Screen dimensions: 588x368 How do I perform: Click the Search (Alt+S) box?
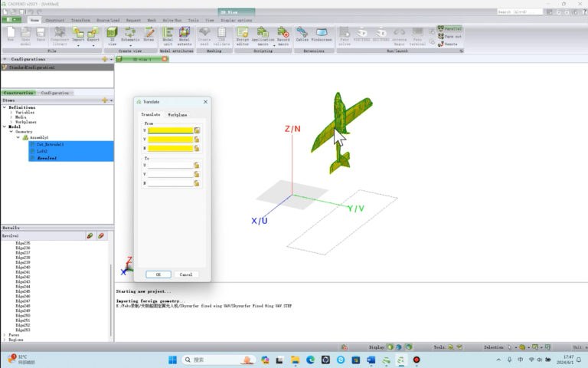(520, 12)
